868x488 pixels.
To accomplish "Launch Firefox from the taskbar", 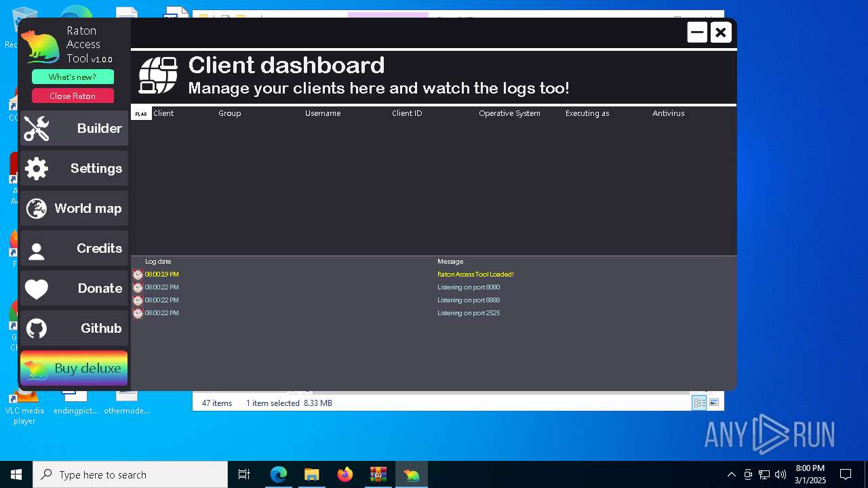I will click(344, 474).
